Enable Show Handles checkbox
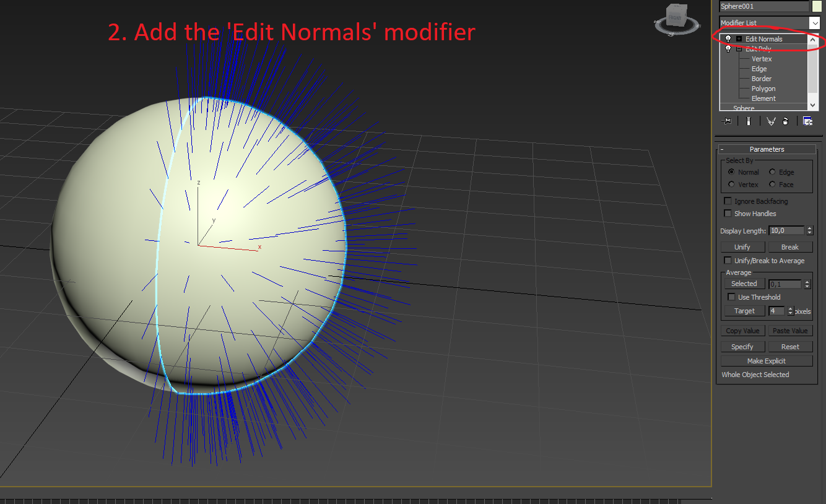 (728, 214)
